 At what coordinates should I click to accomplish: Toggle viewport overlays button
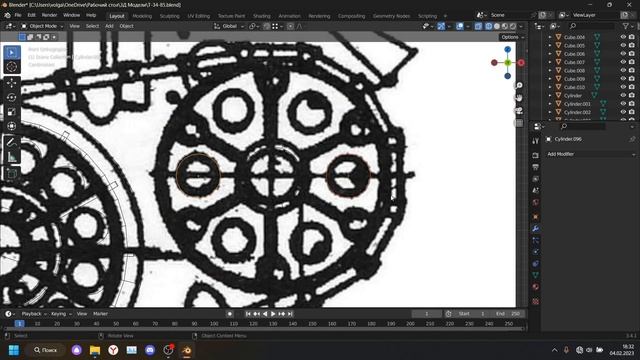tap(460, 26)
